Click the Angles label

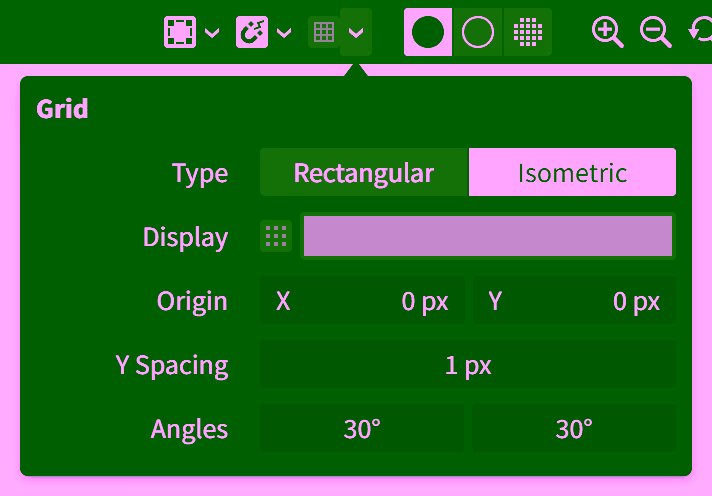(189, 429)
